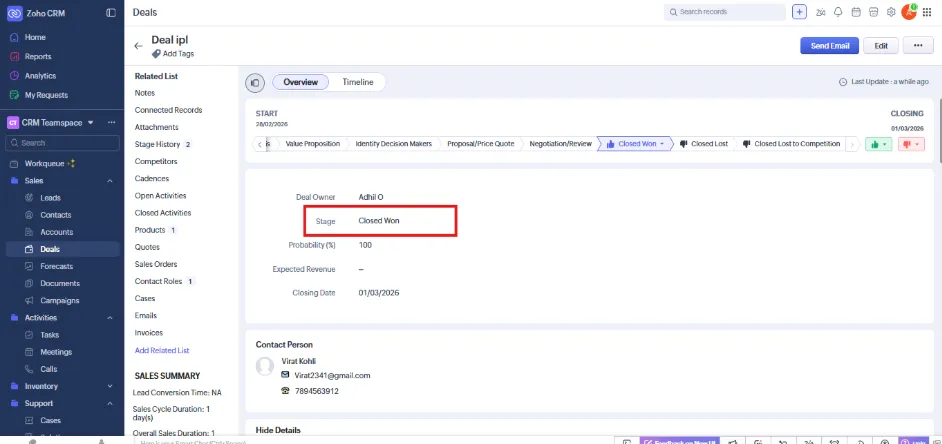Open the red thumbs-down dropdown
Screen dimensions: 942x444
coord(911,144)
